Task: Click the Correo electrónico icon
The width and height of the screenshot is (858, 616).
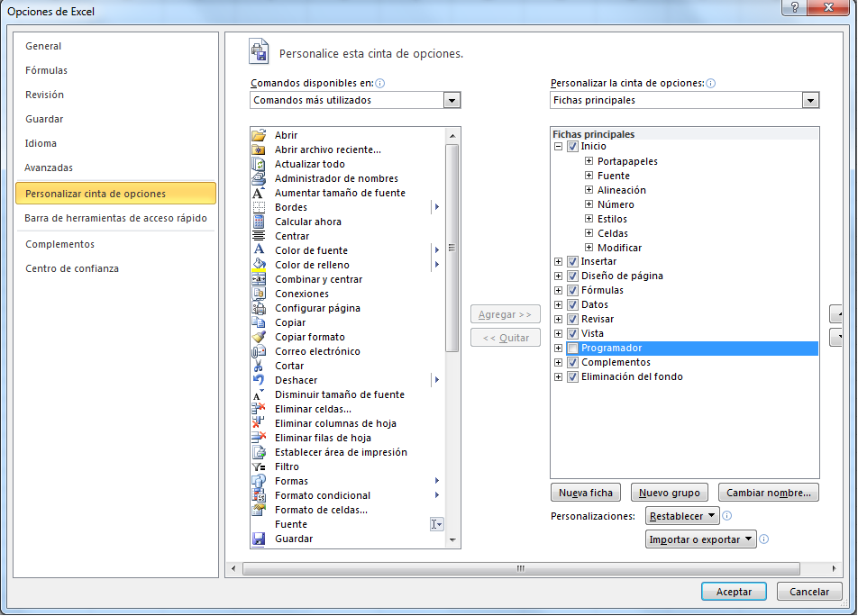Action: point(259,351)
